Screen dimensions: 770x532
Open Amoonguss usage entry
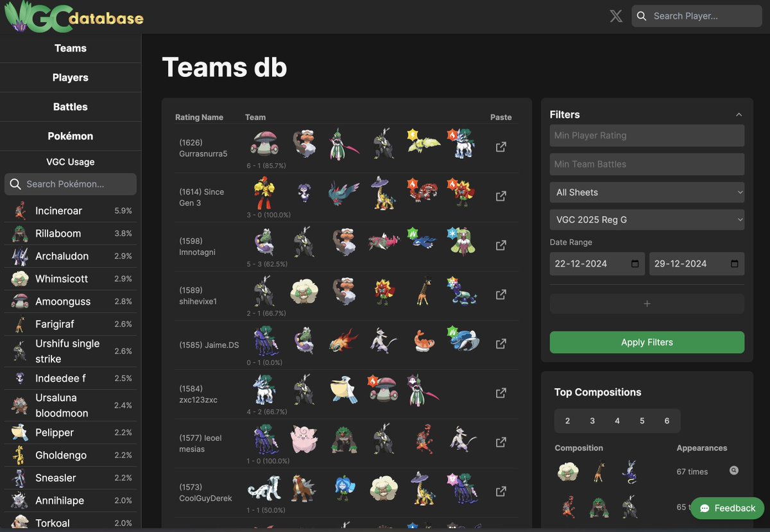[x=71, y=302]
